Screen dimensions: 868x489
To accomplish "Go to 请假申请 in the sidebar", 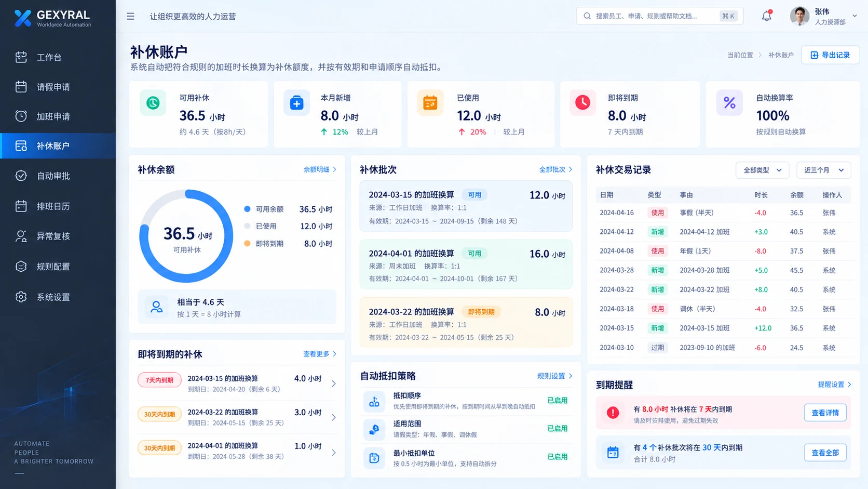I will click(58, 87).
